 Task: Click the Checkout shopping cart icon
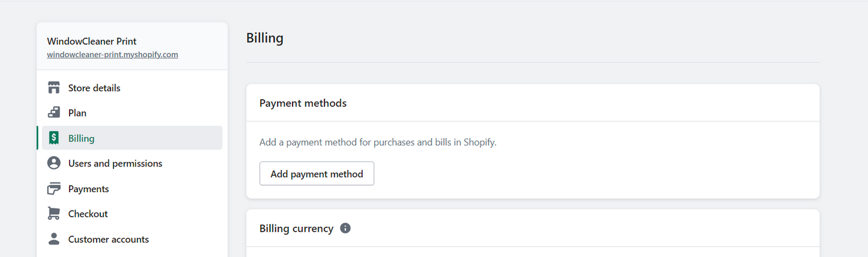click(x=54, y=214)
